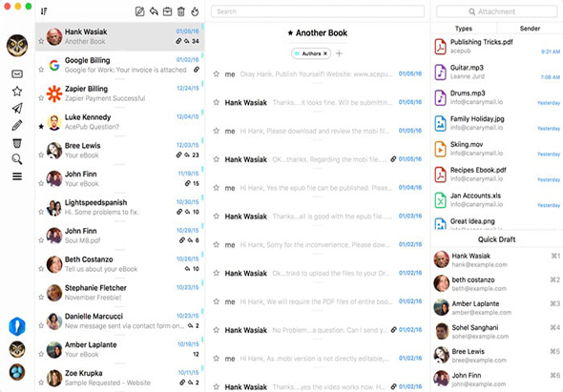The width and height of the screenshot is (563, 392).
Task: Open Jan Accounts.xls attachment
Action: [x=497, y=200]
